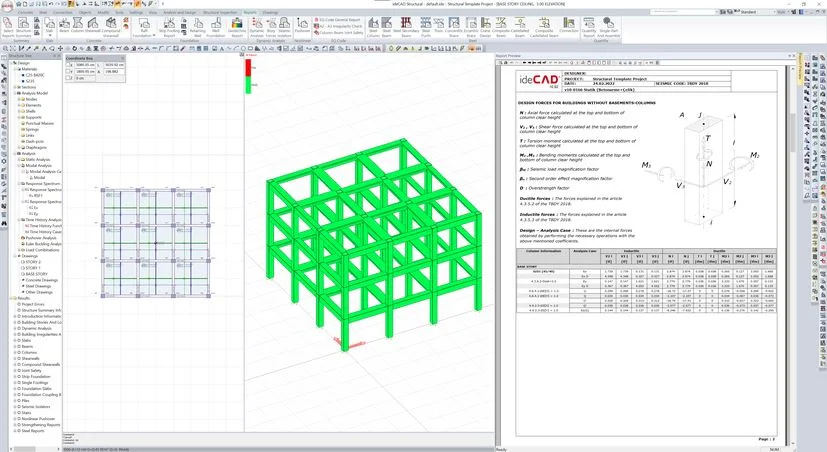Open the Retaining Wall report
The image size is (827, 452).
coord(198,26)
